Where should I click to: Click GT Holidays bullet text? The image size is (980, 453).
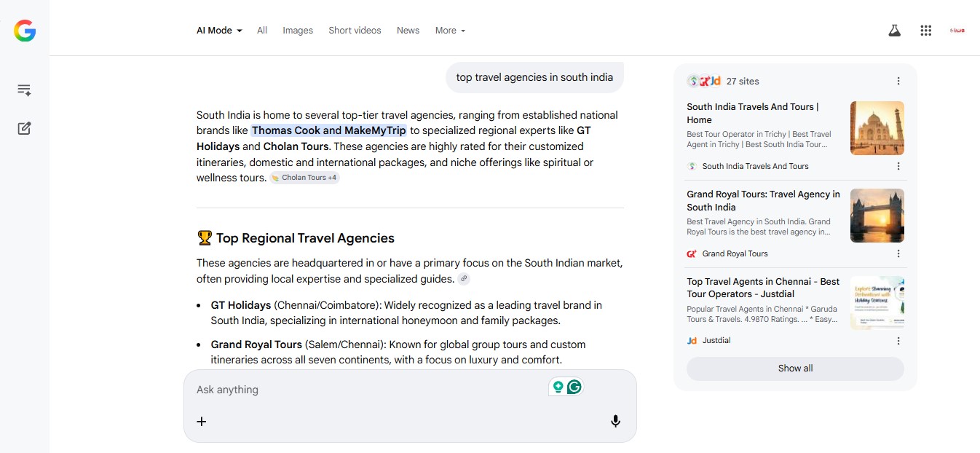pos(407,312)
